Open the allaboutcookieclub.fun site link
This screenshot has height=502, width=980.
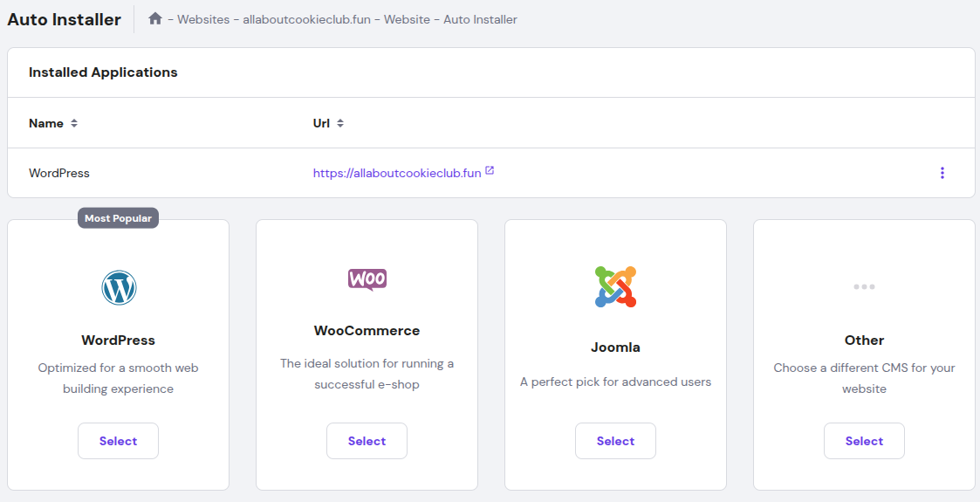[x=397, y=173]
